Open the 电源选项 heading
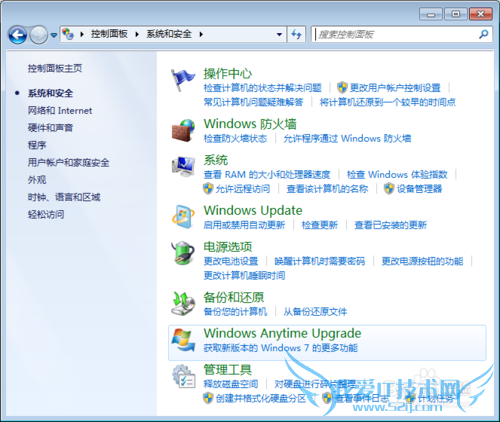500x422 pixels. click(228, 247)
